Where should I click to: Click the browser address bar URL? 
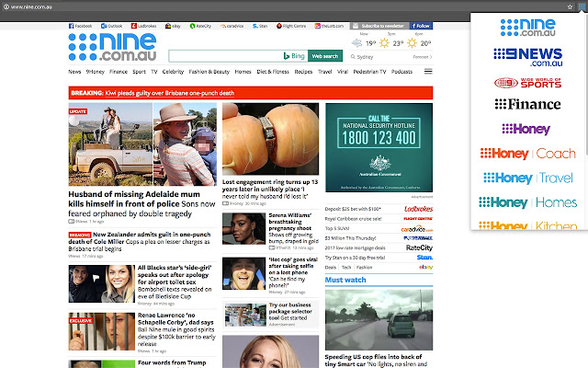(x=31, y=6)
